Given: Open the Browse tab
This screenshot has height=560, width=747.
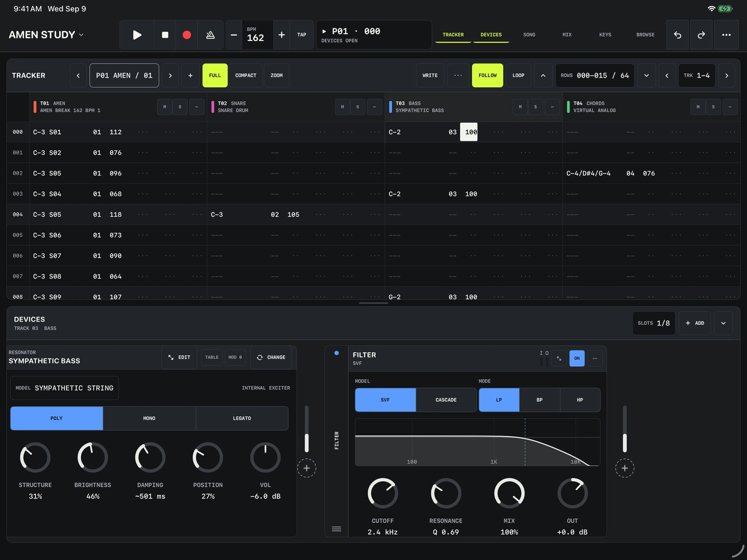Looking at the screenshot, I should tap(645, 35).
